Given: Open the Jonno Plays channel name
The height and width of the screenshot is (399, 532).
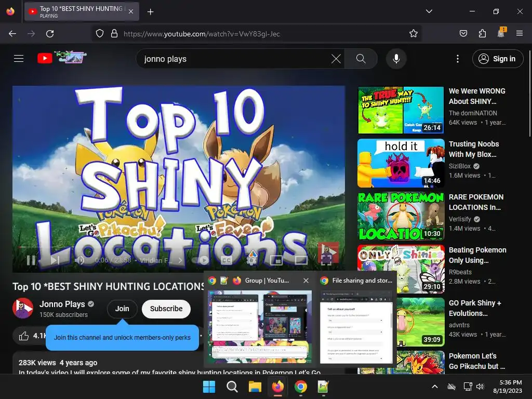Looking at the screenshot, I should [62, 304].
